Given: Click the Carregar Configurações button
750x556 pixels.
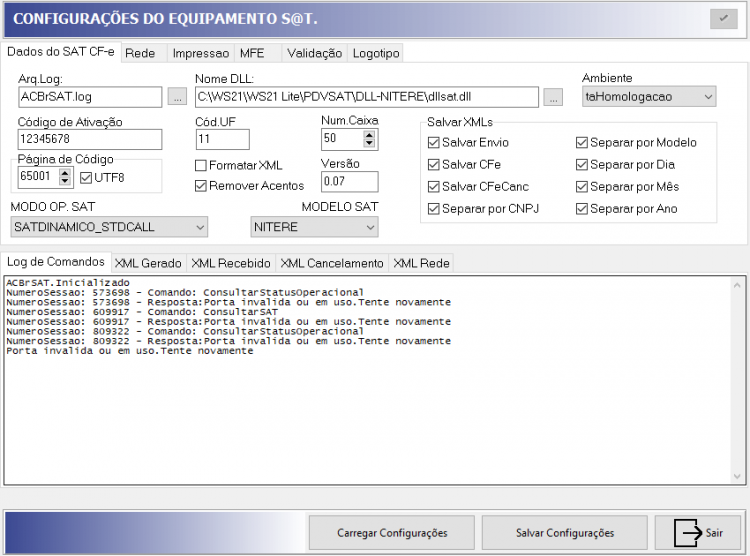Looking at the screenshot, I should (x=392, y=533).
